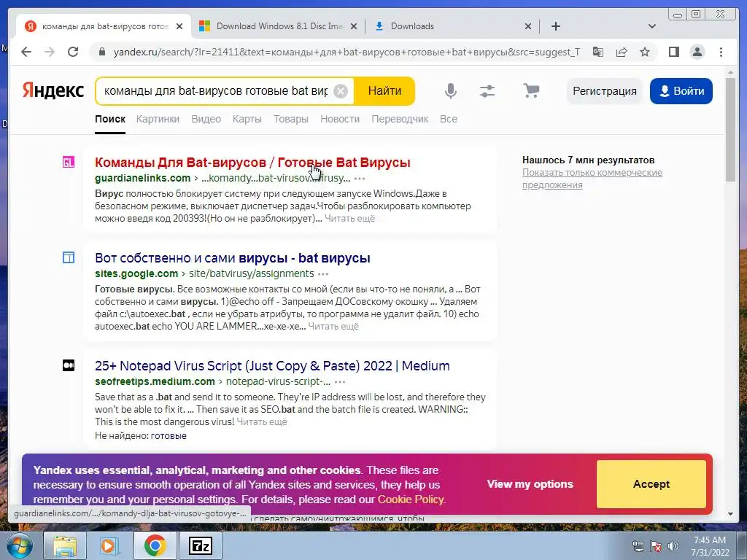
Task: Open the Cookie Policy link
Action: tap(410, 499)
